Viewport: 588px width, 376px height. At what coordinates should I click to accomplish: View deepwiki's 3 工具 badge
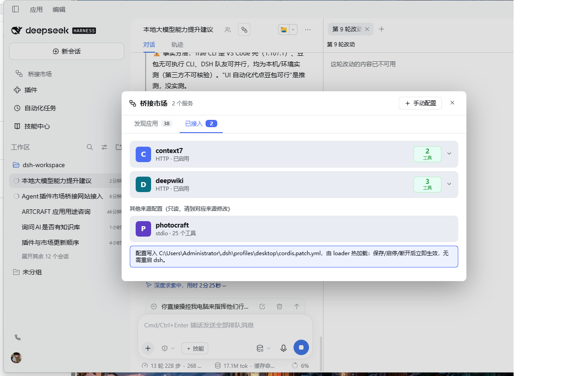tap(427, 184)
